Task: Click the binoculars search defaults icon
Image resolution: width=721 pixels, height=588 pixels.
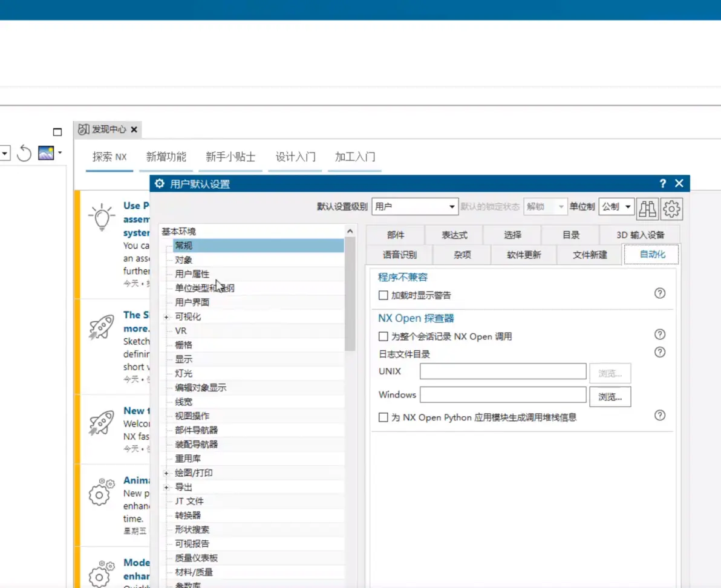Action: [647, 209]
